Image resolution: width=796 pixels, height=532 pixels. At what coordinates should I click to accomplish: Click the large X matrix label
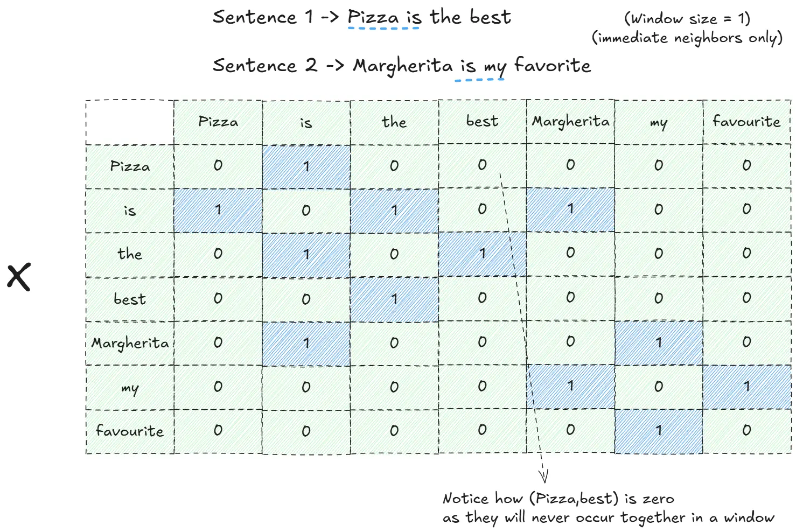[19, 277]
